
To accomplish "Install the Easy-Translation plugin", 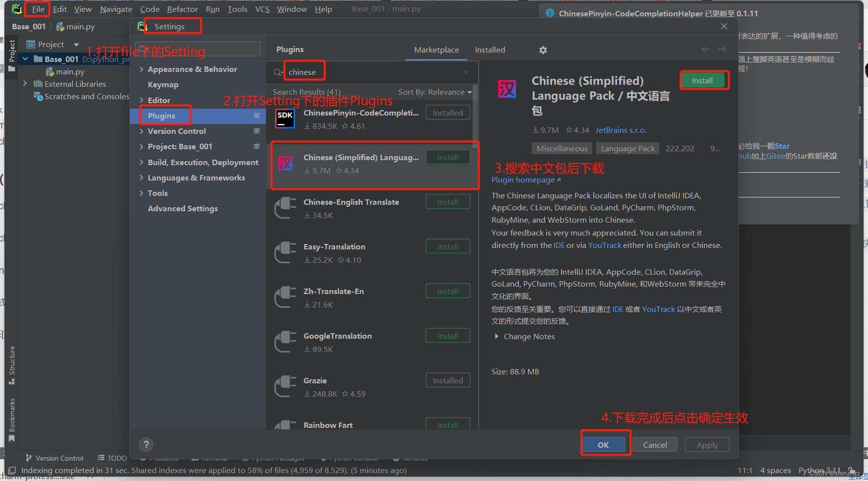I will [448, 246].
